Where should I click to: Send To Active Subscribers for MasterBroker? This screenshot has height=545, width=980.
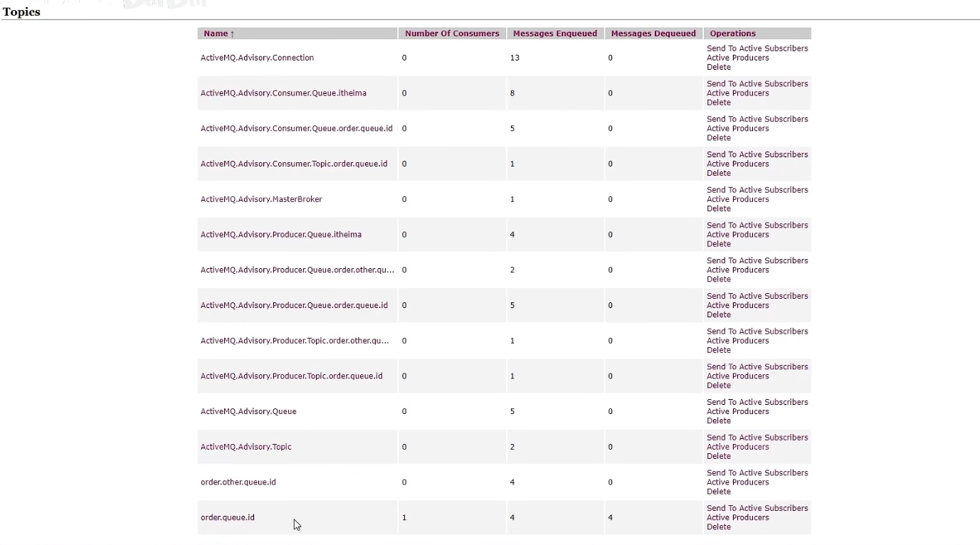[757, 190]
